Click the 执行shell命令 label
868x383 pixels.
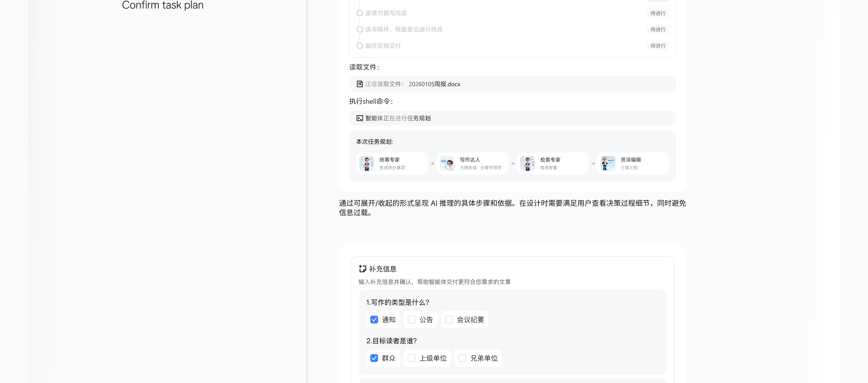(371, 101)
